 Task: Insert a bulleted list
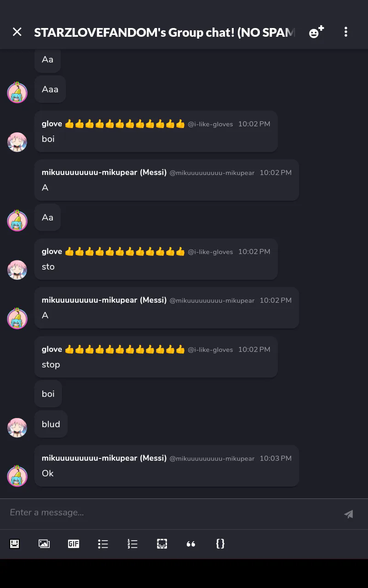(x=103, y=544)
